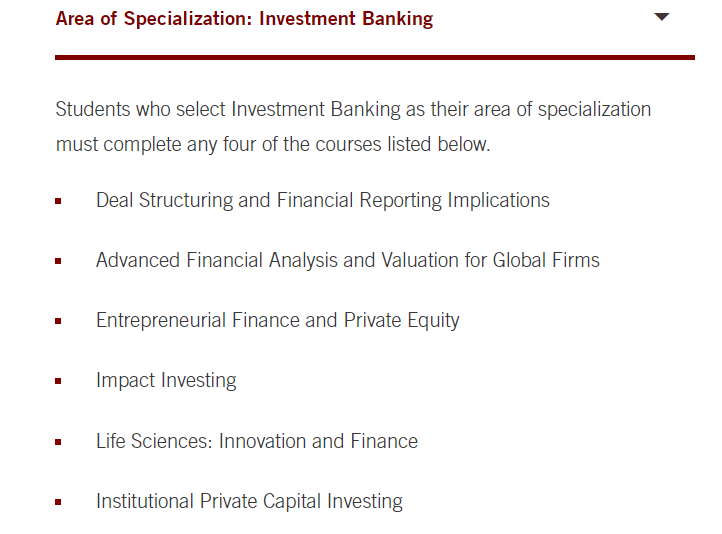This screenshot has height=534, width=722.
Task: Select Life Sciences: Innovation and Finance course
Action: click(257, 441)
